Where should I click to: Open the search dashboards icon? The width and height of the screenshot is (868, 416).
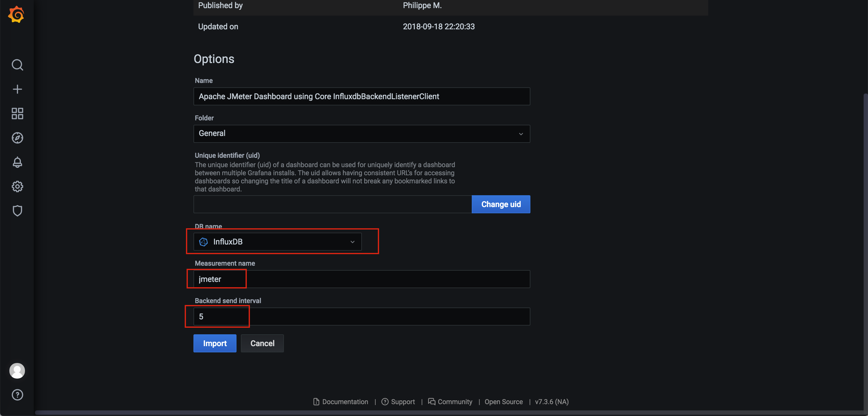click(17, 65)
